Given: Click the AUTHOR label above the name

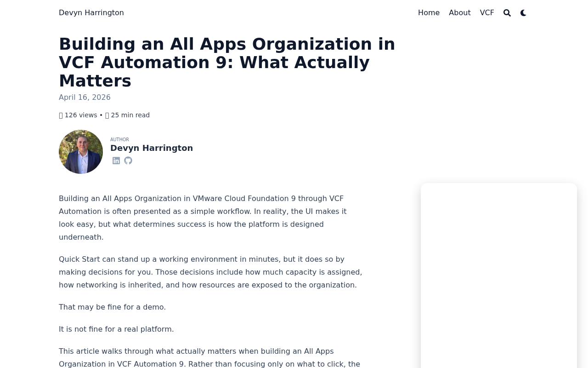Looking at the screenshot, I should click(x=119, y=140).
